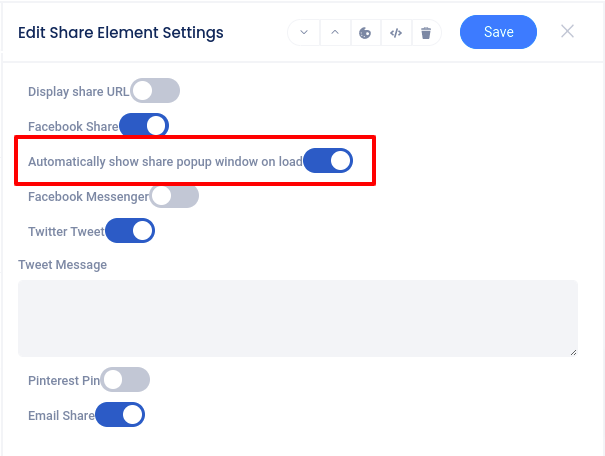The height and width of the screenshot is (456, 605).
Task: Switch off the Twitter Tweet toggle
Action: point(130,231)
